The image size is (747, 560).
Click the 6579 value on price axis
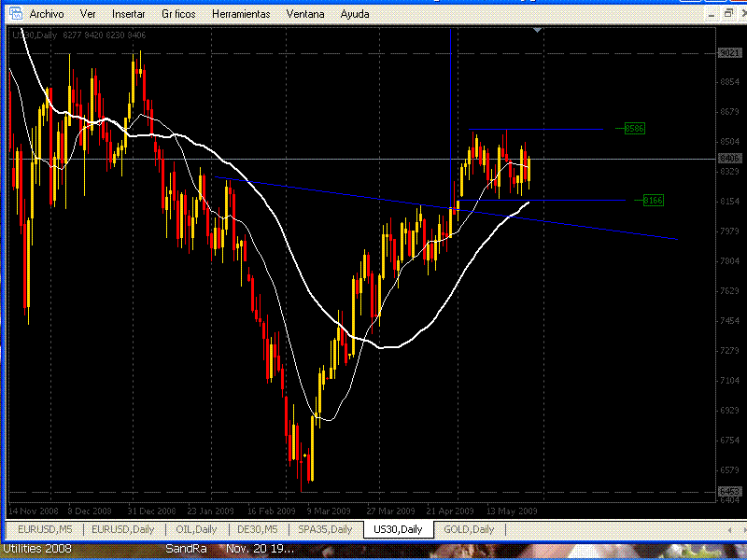[x=729, y=470]
